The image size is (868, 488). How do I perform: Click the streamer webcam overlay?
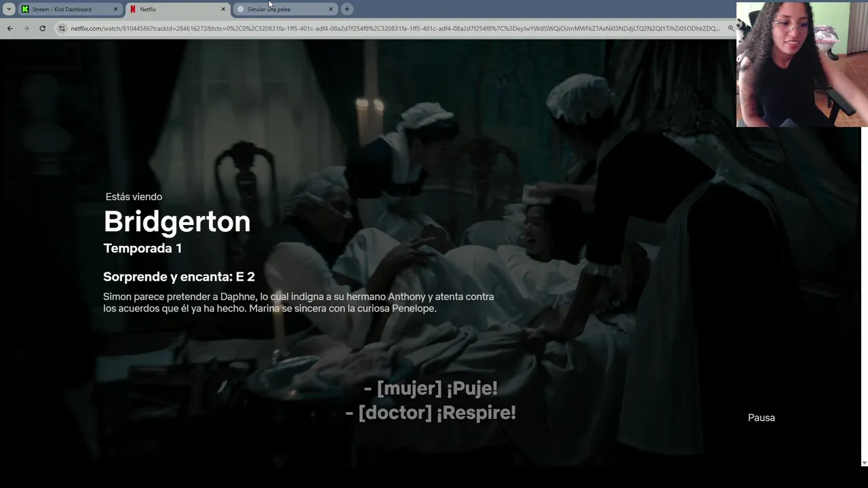pos(802,64)
